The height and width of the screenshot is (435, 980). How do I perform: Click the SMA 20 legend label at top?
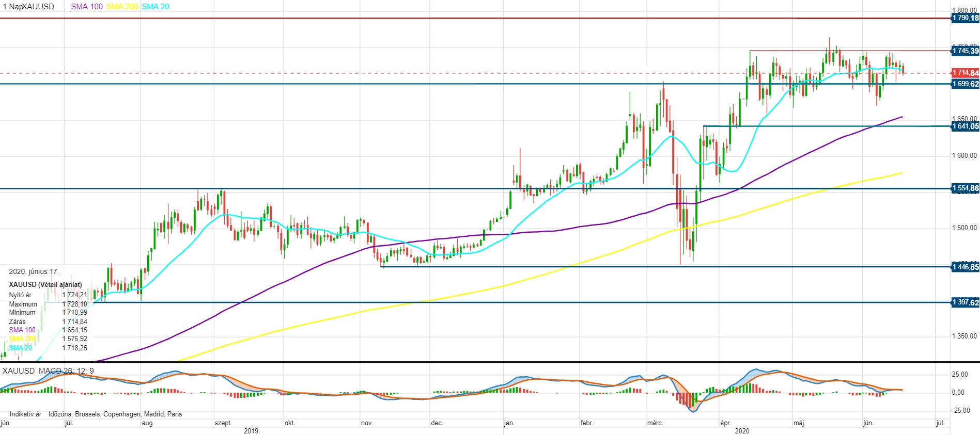[155, 7]
